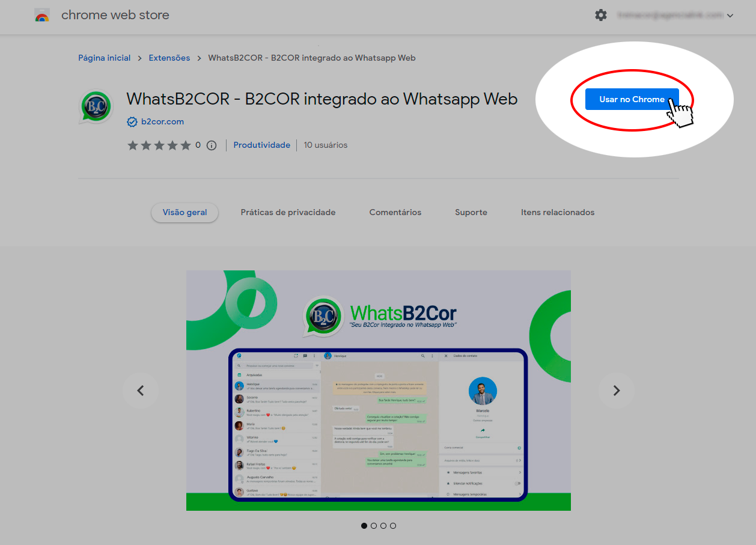The width and height of the screenshot is (756, 545).
Task: Expand the account email dropdown
Action: (x=730, y=16)
